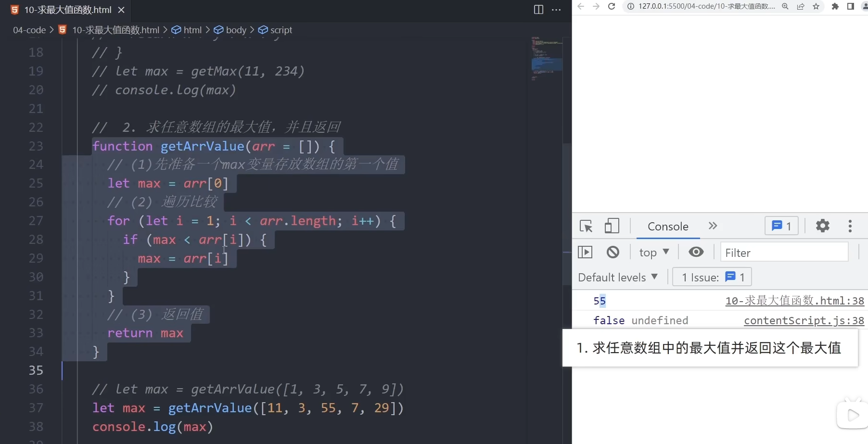Open source link contentScript.js:38
This screenshot has width=868, height=444.
(804, 320)
